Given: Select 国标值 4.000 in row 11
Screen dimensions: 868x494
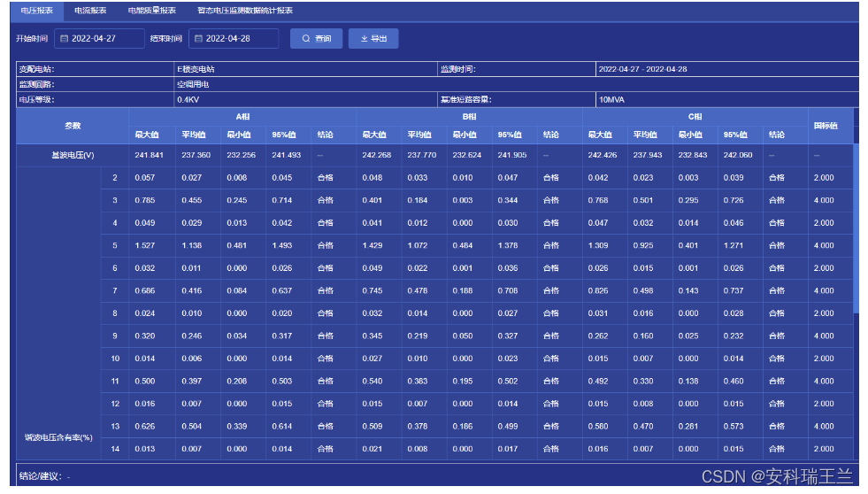Looking at the screenshot, I should click(x=824, y=381).
